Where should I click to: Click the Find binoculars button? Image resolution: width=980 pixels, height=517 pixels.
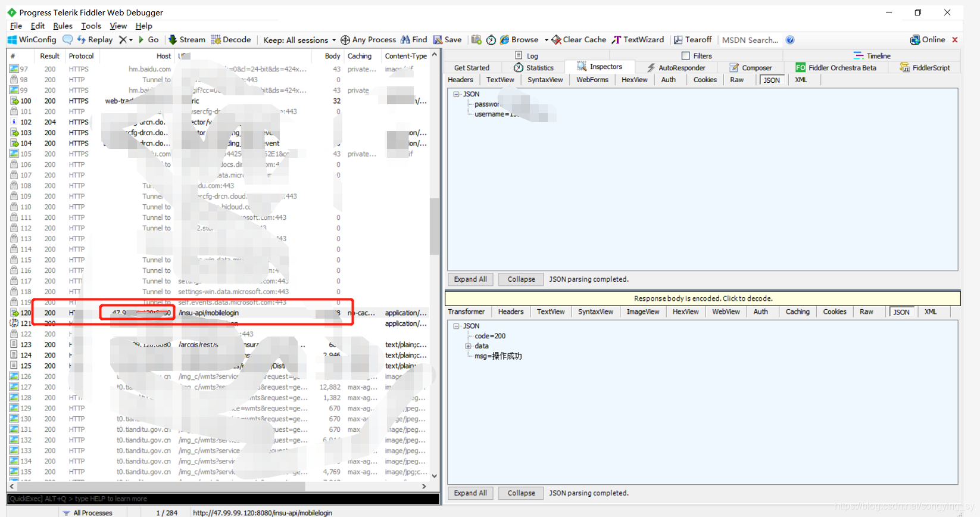click(x=414, y=40)
